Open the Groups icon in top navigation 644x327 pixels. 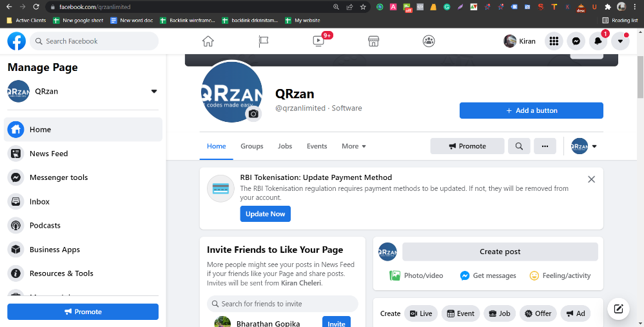pos(429,41)
